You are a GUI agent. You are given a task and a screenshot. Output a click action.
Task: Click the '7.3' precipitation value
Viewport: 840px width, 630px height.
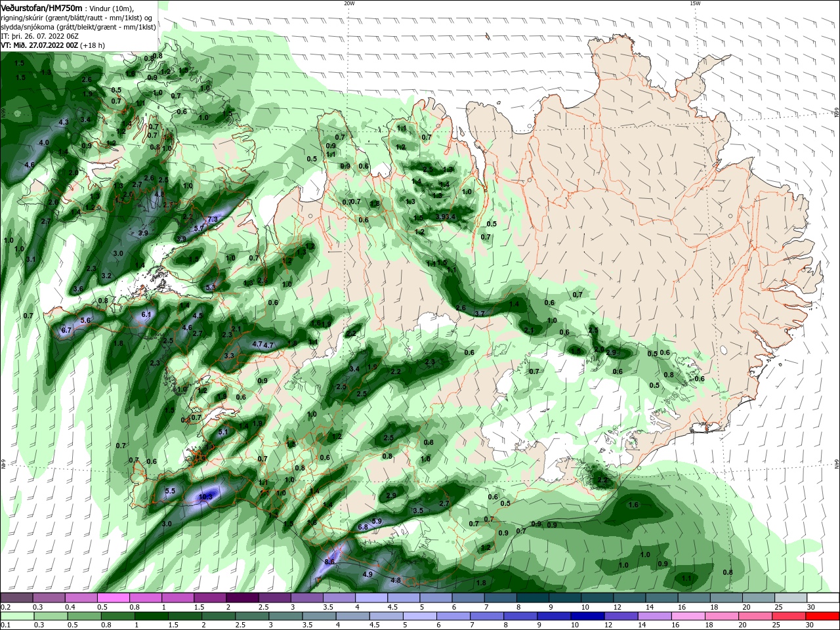coord(212,219)
